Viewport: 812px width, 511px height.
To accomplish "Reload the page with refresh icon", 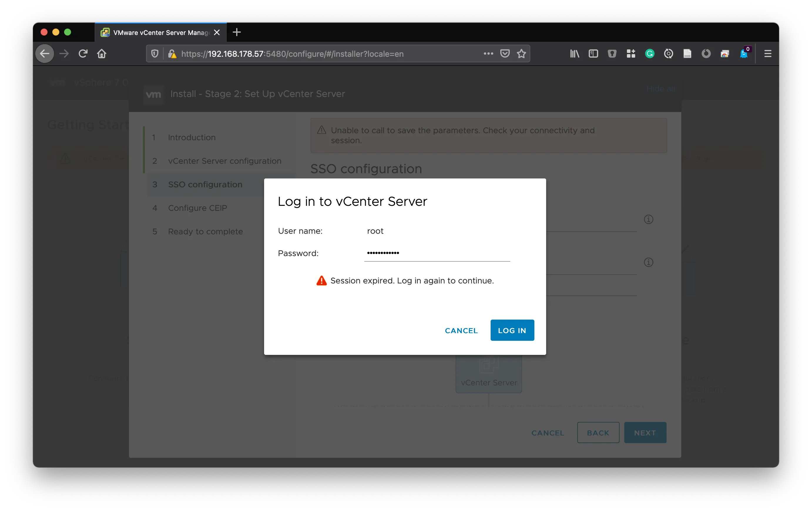I will [x=83, y=54].
